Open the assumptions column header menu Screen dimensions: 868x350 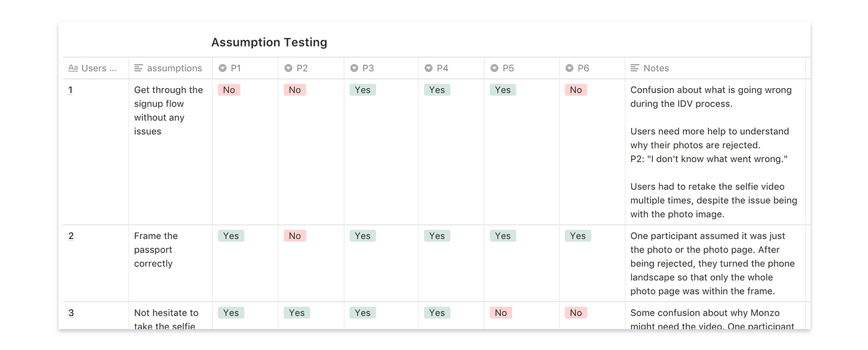tap(170, 68)
